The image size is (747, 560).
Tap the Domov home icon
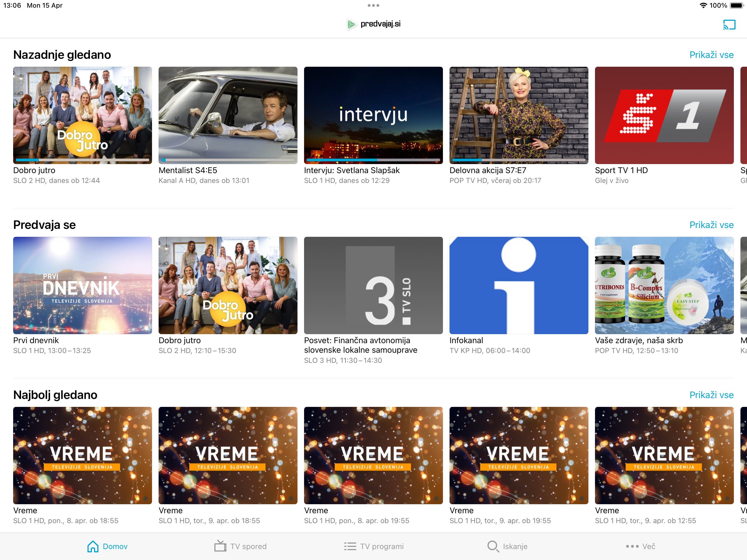(93, 546)
